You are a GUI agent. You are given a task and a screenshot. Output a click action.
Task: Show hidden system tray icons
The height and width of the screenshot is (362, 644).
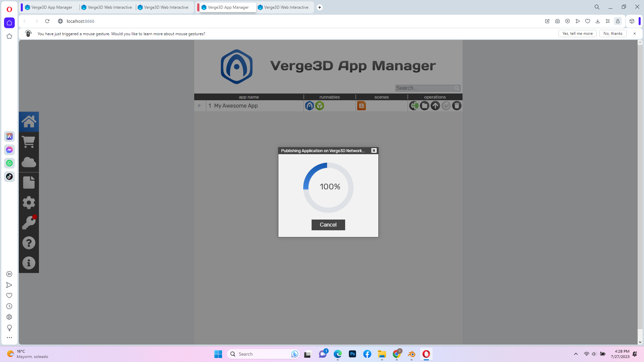click(x=576, y=354)
